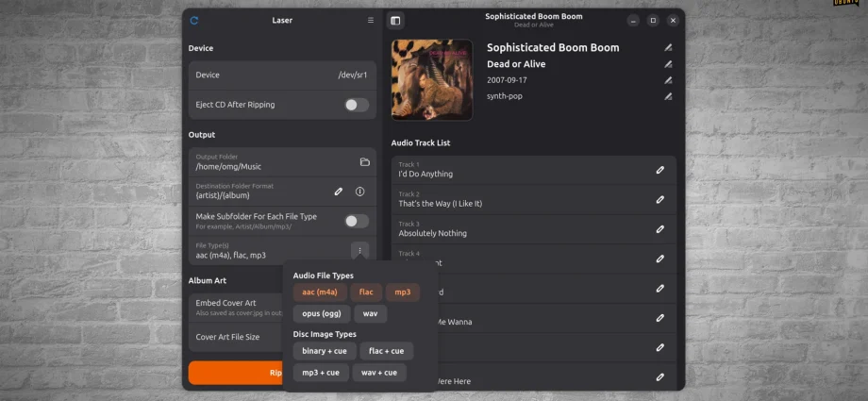Open the hamburger menu in Laser header
868x401 pixels.
click(371, 21)
